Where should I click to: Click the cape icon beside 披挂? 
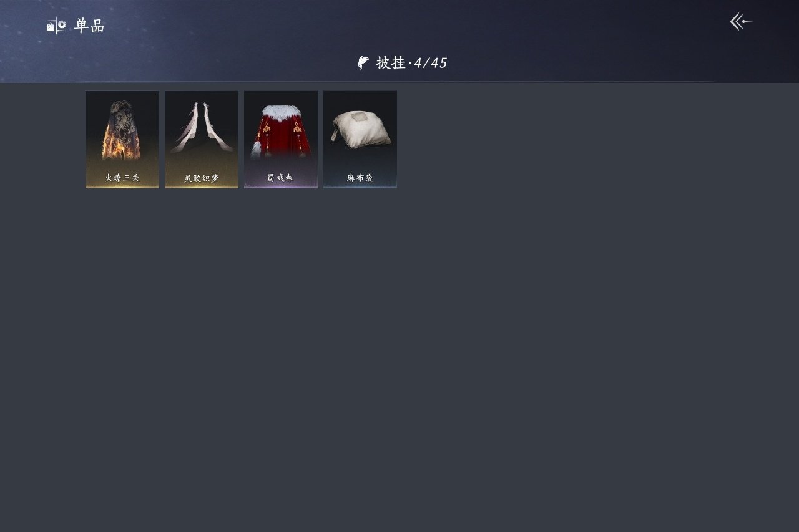click(363, 63)
